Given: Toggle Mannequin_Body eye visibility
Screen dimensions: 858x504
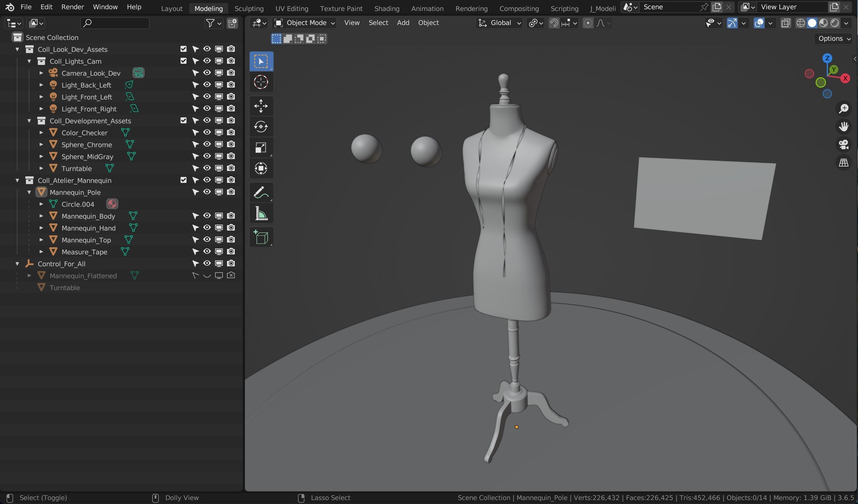Looking at the screenshot, I should [207, 216].
